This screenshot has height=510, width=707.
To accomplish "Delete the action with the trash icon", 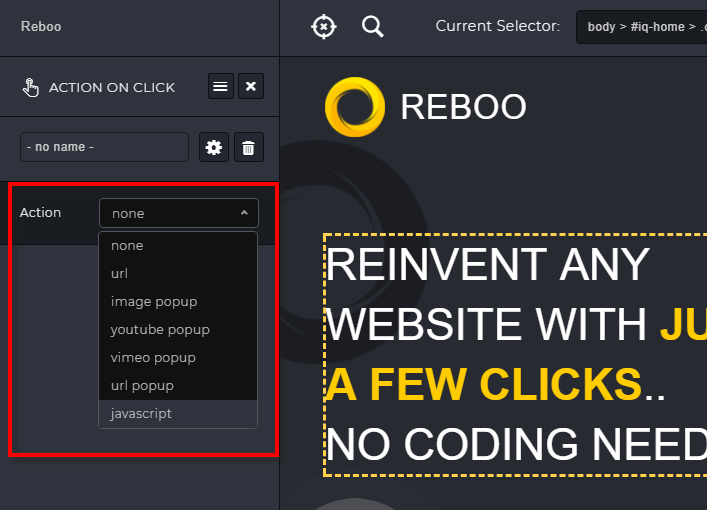I will pyautogui.click(x=249, y=147).
